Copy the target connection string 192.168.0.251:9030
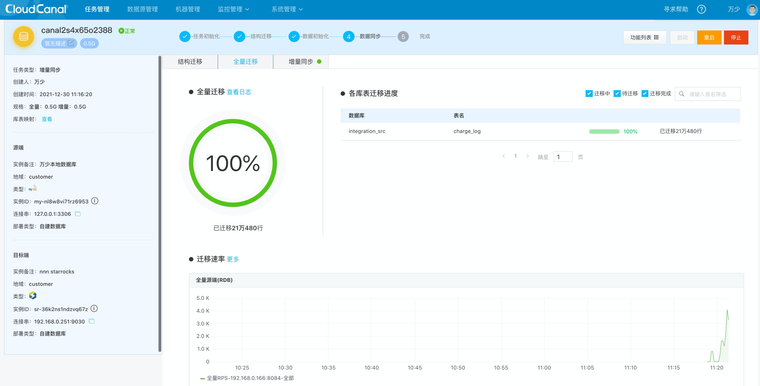Viewport: 760px width, 386px height. (x=92, y=322)
